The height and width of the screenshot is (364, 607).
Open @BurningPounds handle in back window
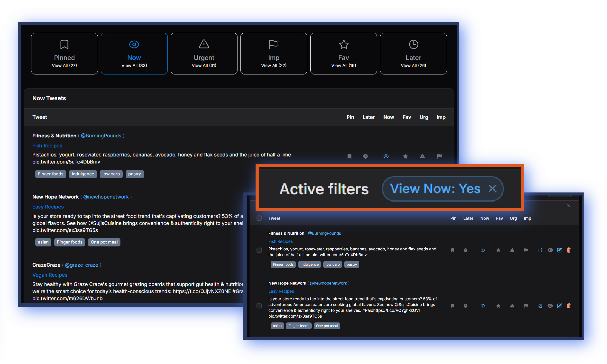(x=101, y=136)
